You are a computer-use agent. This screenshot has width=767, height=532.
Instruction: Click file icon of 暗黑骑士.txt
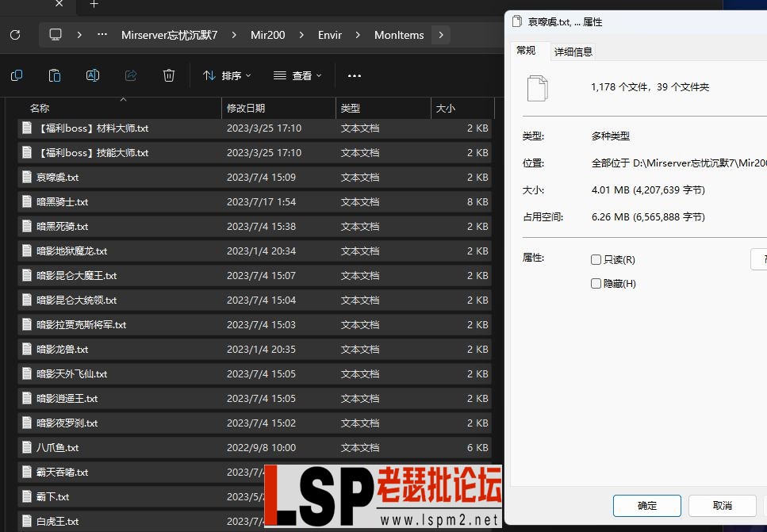coord(27,201)
